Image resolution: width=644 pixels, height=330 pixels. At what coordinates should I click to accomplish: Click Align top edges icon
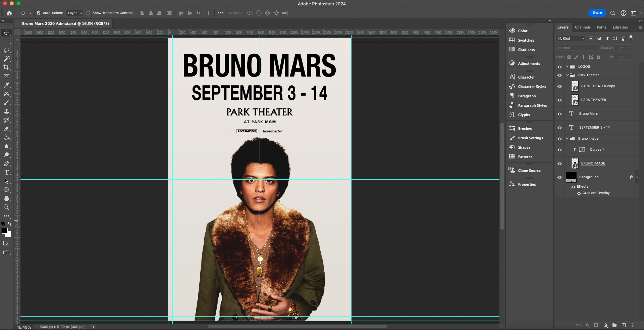point(181,13)
